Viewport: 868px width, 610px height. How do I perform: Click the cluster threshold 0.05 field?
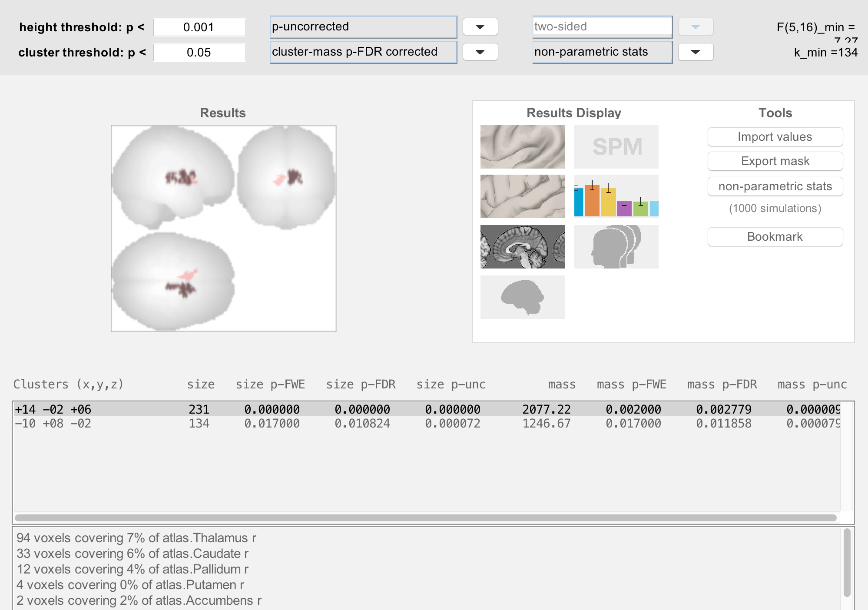pos(199,53)
